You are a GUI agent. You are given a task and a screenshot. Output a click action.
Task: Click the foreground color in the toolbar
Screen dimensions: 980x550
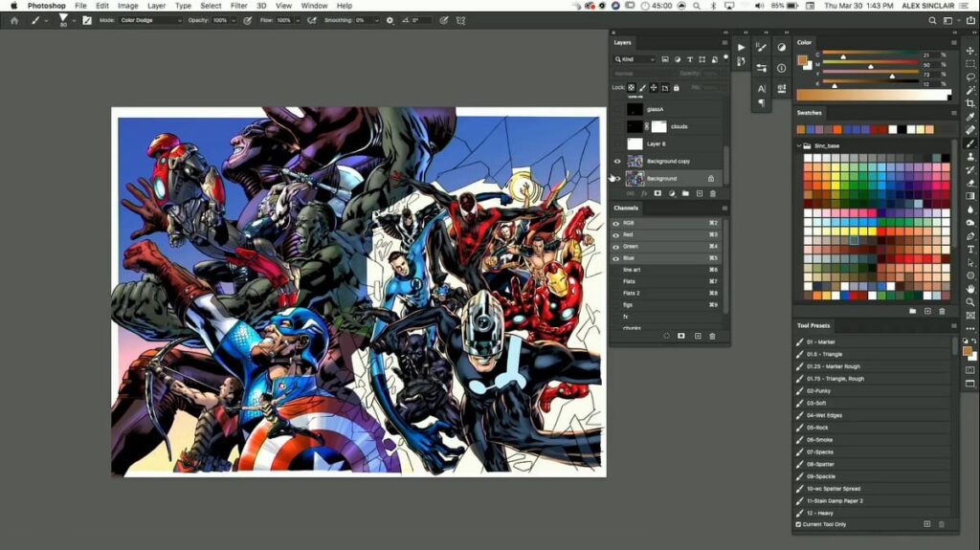[x=968, y=351]
